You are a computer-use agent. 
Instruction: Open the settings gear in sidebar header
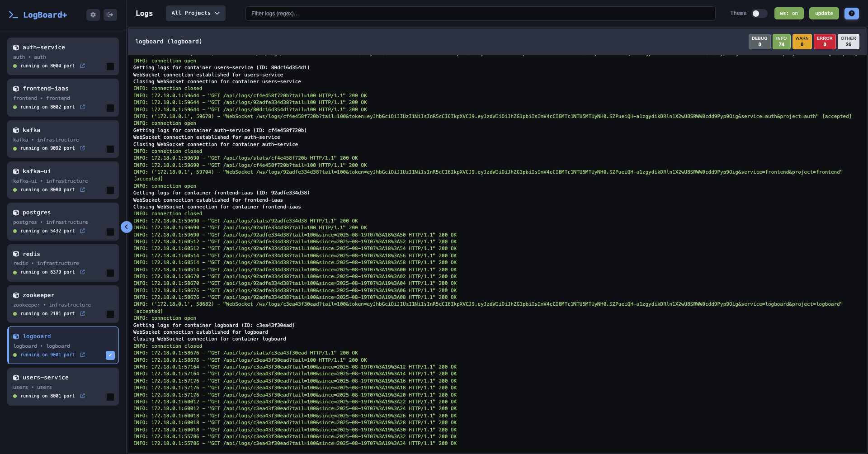(93, 15)
